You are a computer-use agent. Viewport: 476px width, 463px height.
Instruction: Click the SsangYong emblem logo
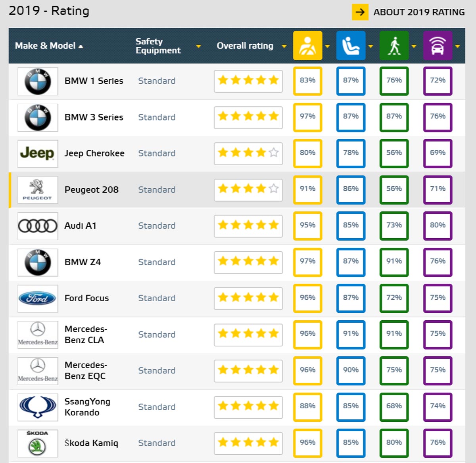(38, 407)
